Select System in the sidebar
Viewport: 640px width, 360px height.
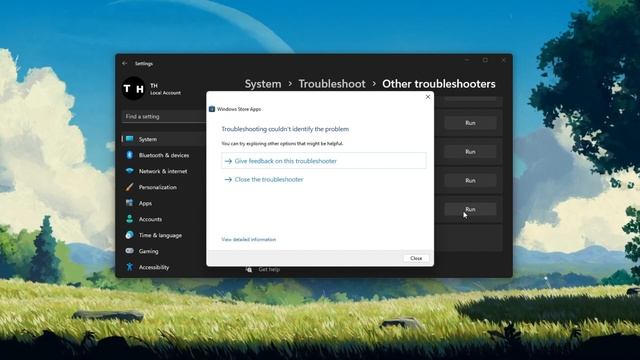coord(164,139)
